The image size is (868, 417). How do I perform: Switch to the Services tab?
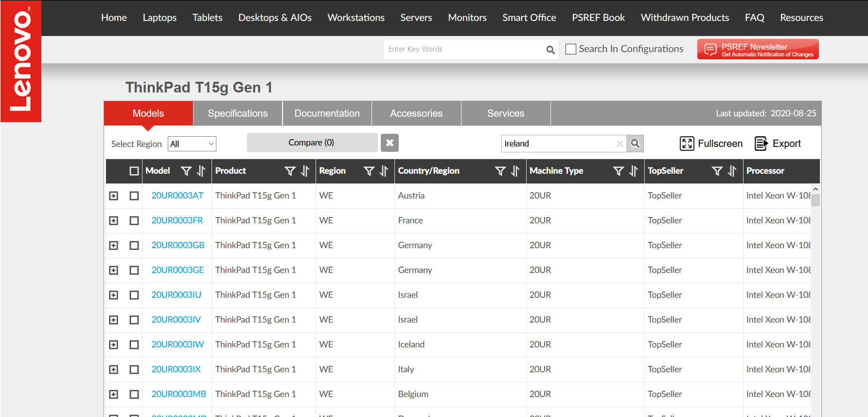pos(506,113)
